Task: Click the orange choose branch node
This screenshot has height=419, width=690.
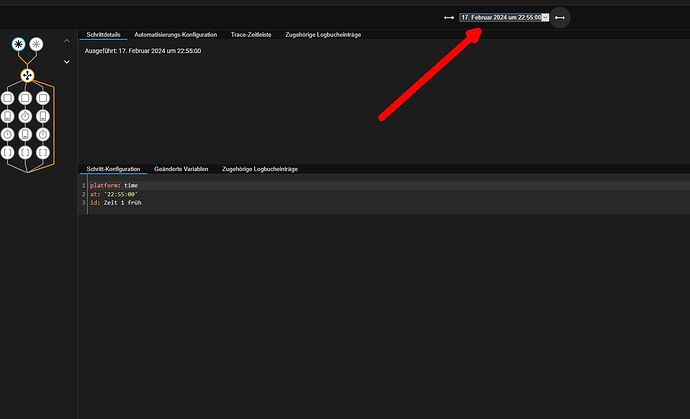Action: click(27, 76)
